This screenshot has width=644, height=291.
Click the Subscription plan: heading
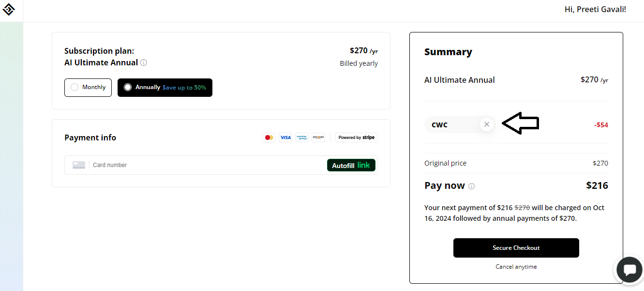point(99,51)
